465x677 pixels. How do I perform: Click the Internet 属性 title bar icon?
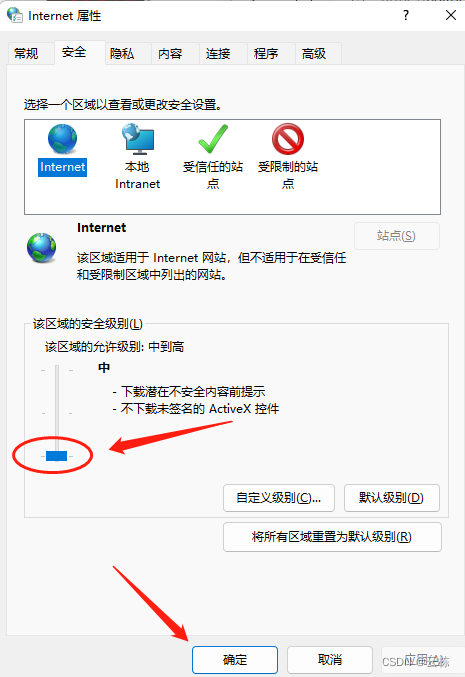pos(15,15)
